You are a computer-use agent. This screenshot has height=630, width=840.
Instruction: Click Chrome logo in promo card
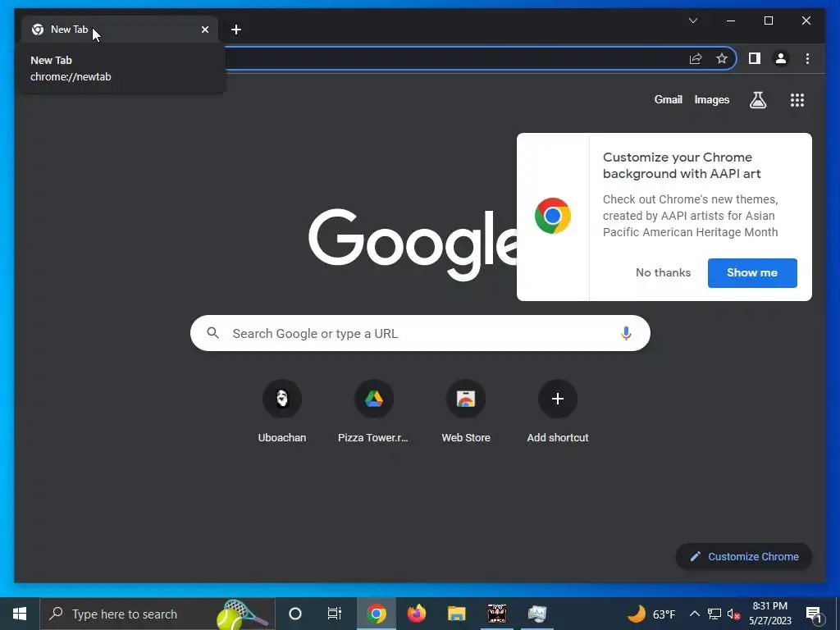coord(552,216)
